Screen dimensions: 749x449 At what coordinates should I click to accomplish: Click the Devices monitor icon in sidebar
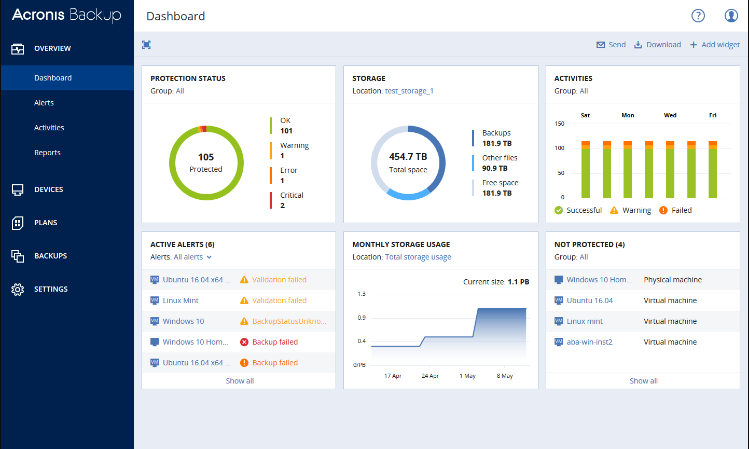click(x=18, y=190)
